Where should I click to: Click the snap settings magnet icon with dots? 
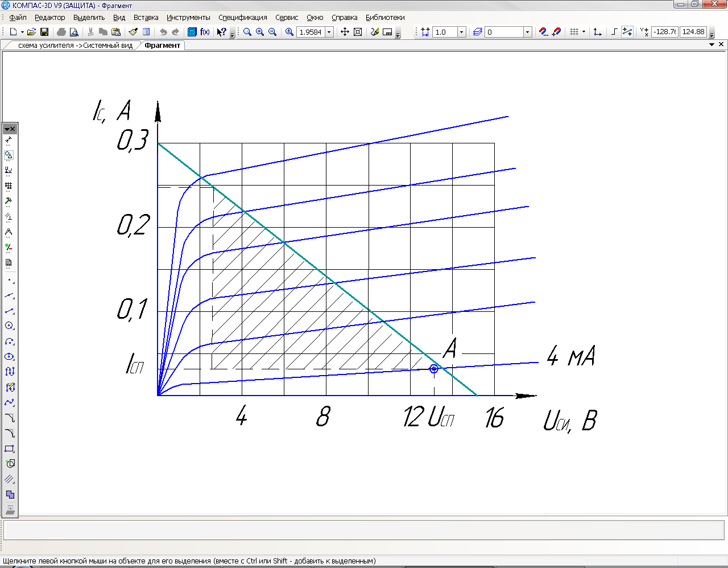(x=544, y=32)
